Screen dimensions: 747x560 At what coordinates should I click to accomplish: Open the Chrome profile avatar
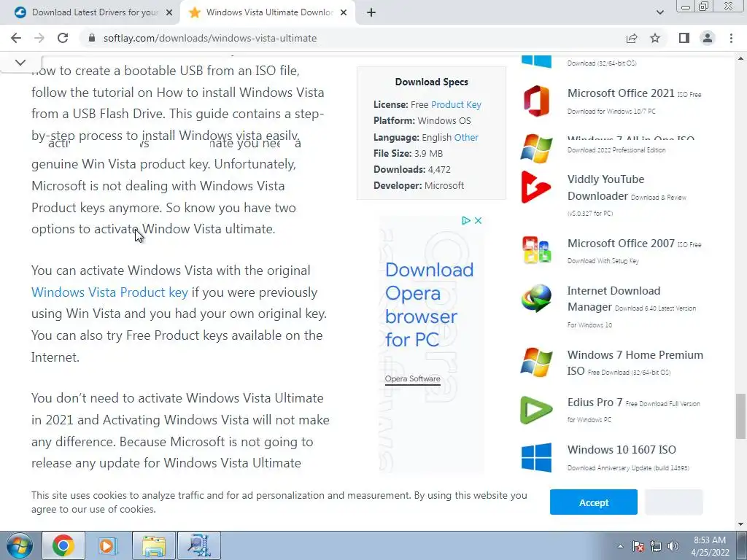pos(708,38)
